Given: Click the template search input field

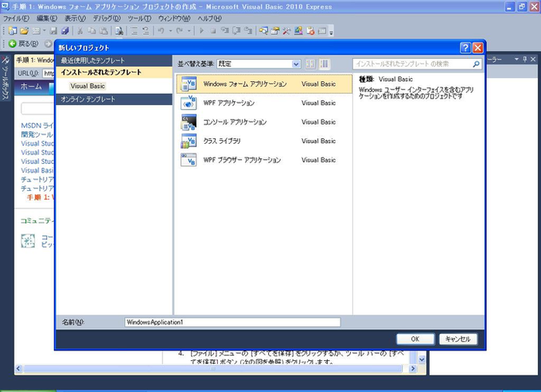Looking at the screenshot, I should [x=412, y=64].
